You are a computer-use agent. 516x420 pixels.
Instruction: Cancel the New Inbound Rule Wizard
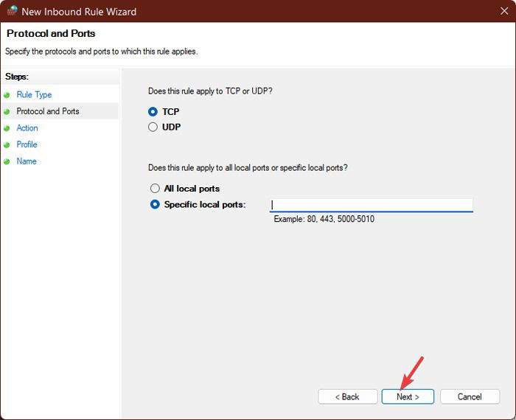[470, 396]
